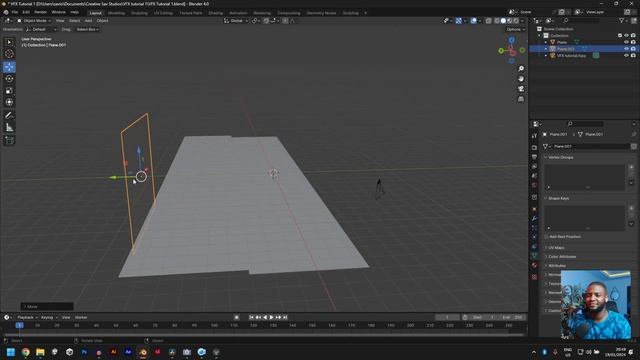The height and width of the screenshot is (360, 640).
Task: Open the Global transform orientation dropdown
Action: (236, 20)
